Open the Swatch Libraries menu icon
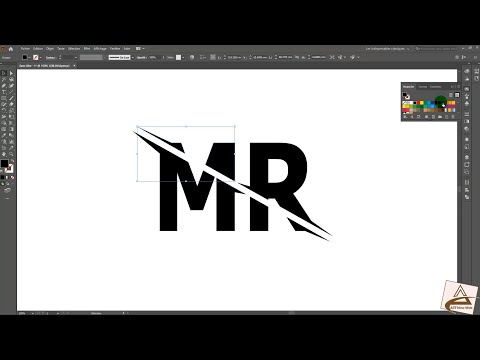This screenshot has width=480, height=360. (405, 117)
